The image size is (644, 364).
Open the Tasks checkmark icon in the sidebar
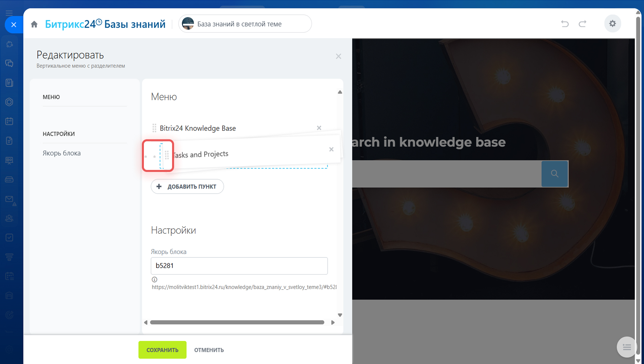pyautogui.click(x=9, y=238)
